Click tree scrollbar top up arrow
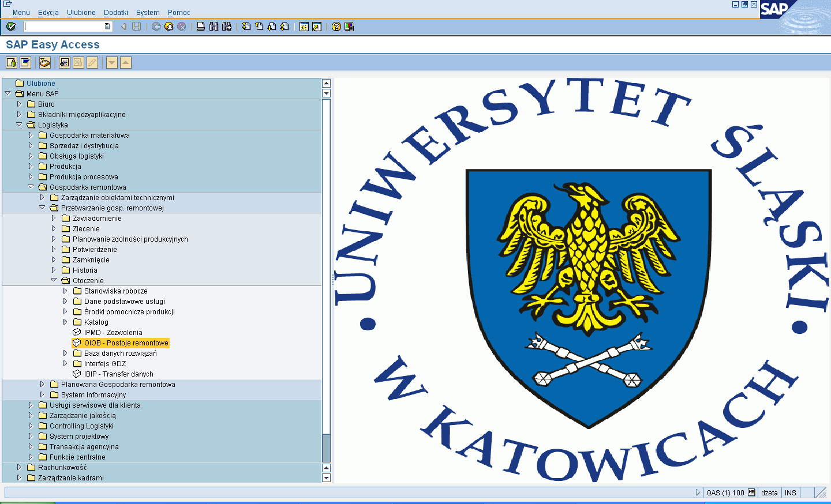 (326, 83)
